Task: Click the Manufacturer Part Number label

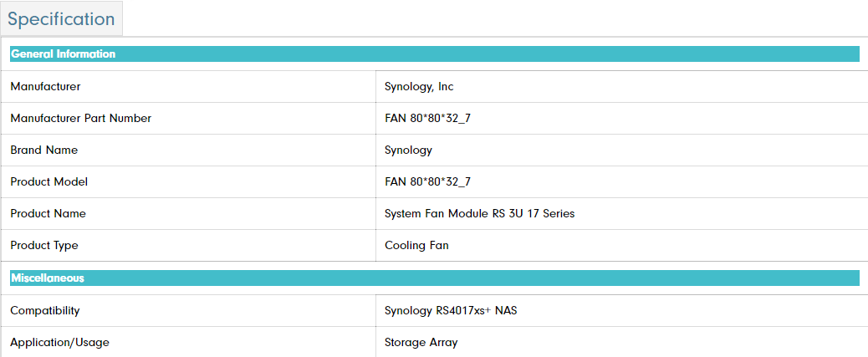Action: [x=80, y=118]
